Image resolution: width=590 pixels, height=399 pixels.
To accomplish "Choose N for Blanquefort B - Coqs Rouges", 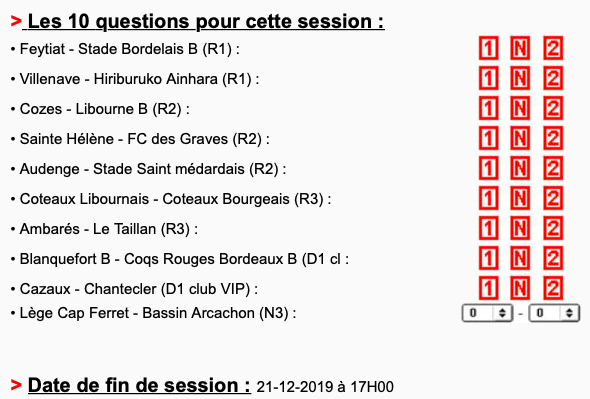I will (520, 258).
